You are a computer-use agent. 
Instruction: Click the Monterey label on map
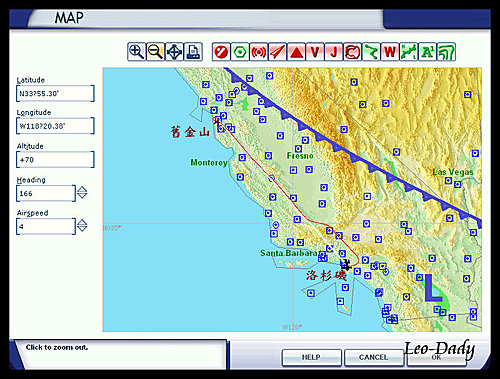(209, 163)
